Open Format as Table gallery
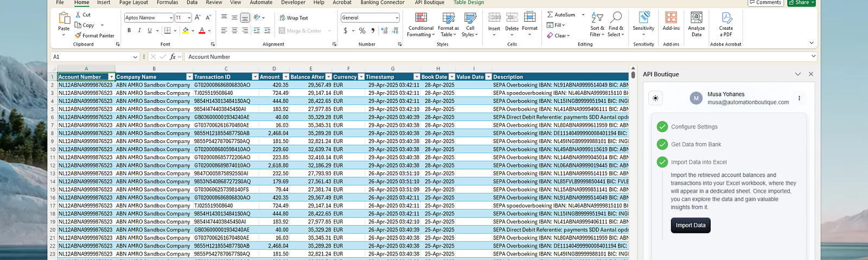This screenshot has width=868, height=260. point(448,24)
